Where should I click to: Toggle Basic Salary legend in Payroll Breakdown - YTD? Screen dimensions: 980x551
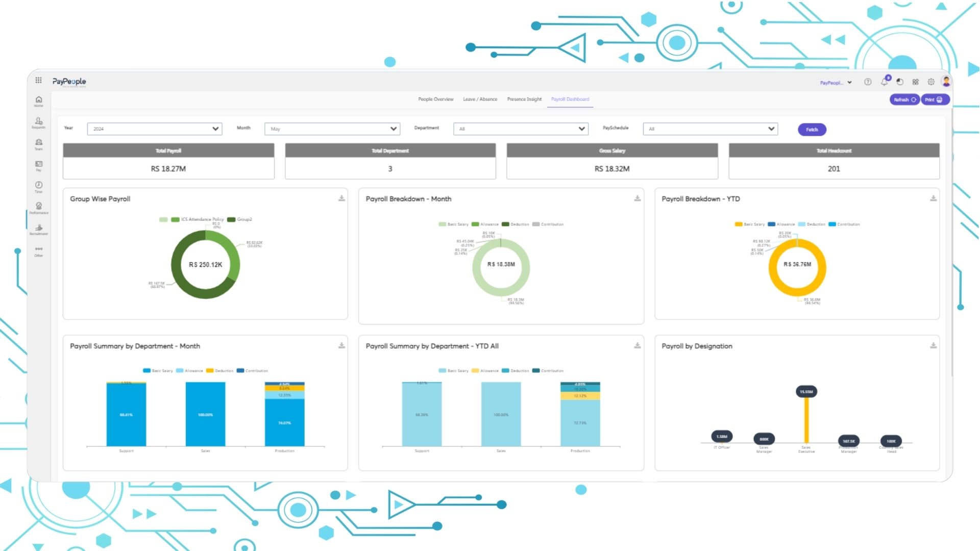point(750,224)
